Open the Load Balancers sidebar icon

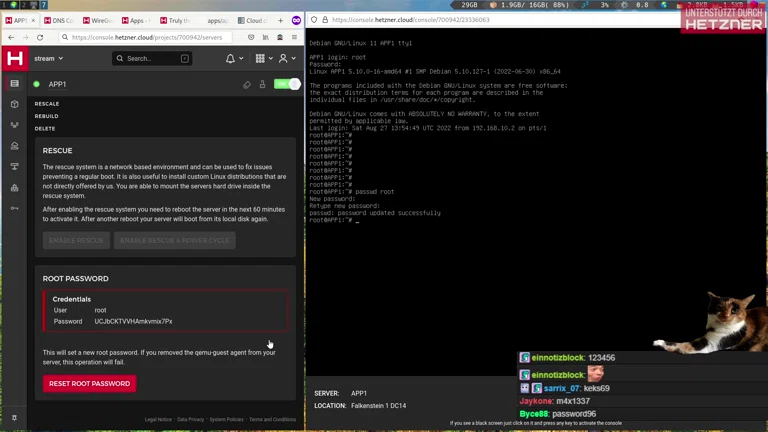click(14, 125)
